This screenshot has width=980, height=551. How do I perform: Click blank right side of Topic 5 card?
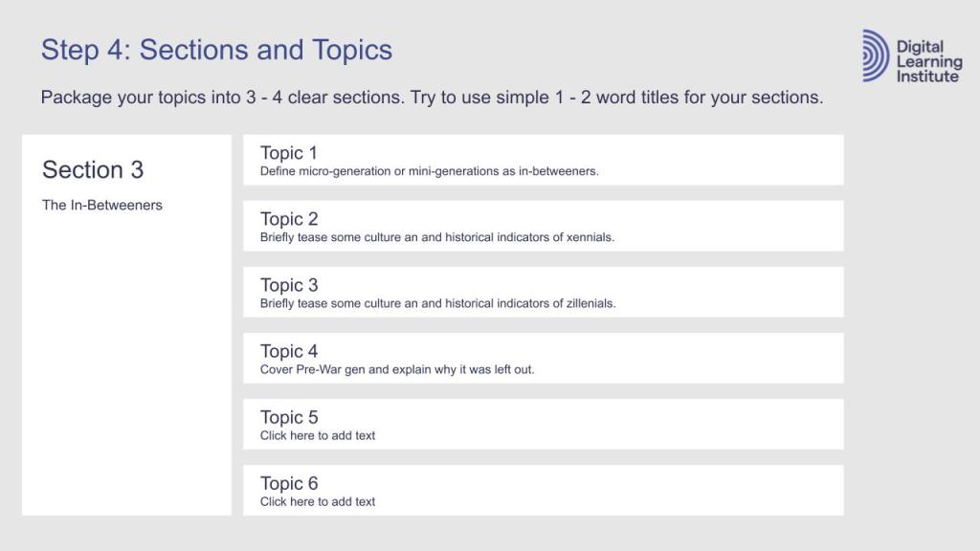pos(670,424)
